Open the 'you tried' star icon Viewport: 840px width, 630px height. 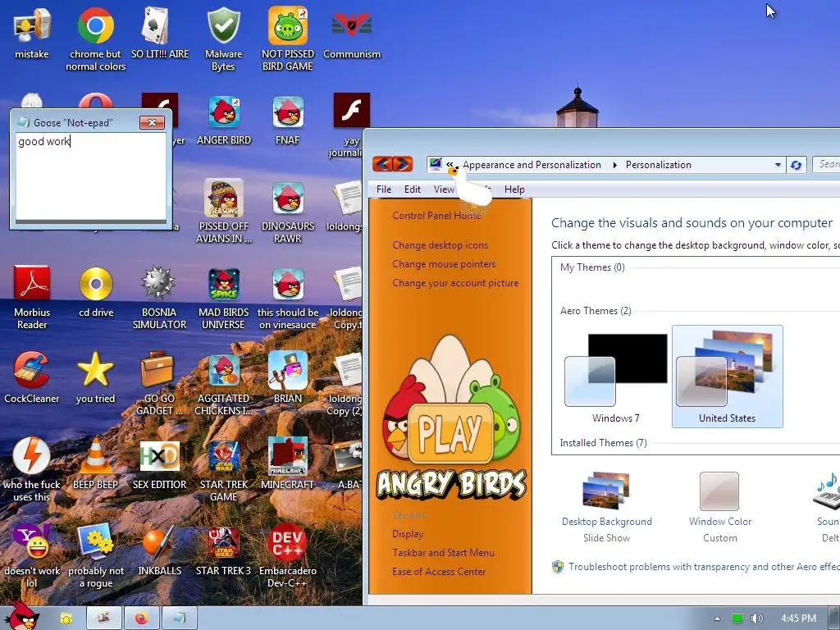(95, 377)
